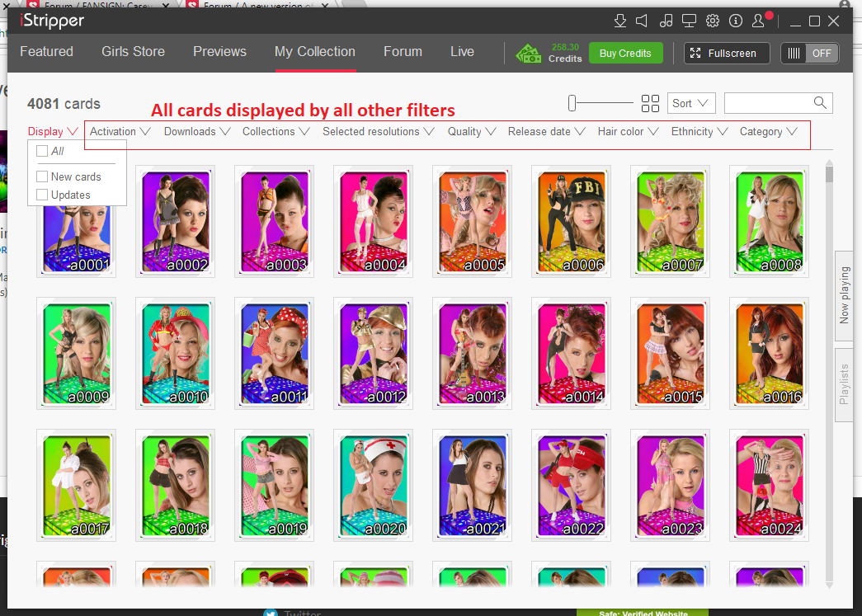862x616 pixels.
Task: Open the Ethnicity filter dropdown
Action: [x=699, y=132]
